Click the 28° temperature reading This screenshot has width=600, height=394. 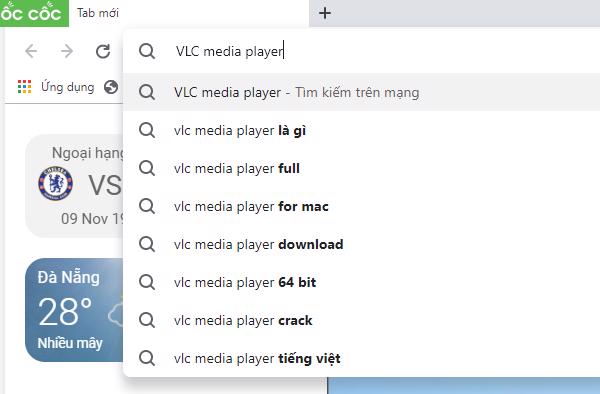coord(65,312)
